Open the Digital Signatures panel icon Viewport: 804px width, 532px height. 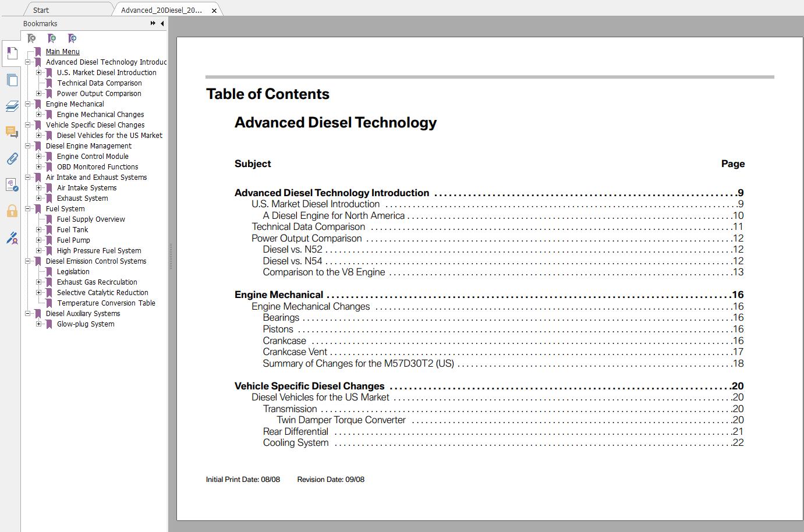(x=12, y=185)
